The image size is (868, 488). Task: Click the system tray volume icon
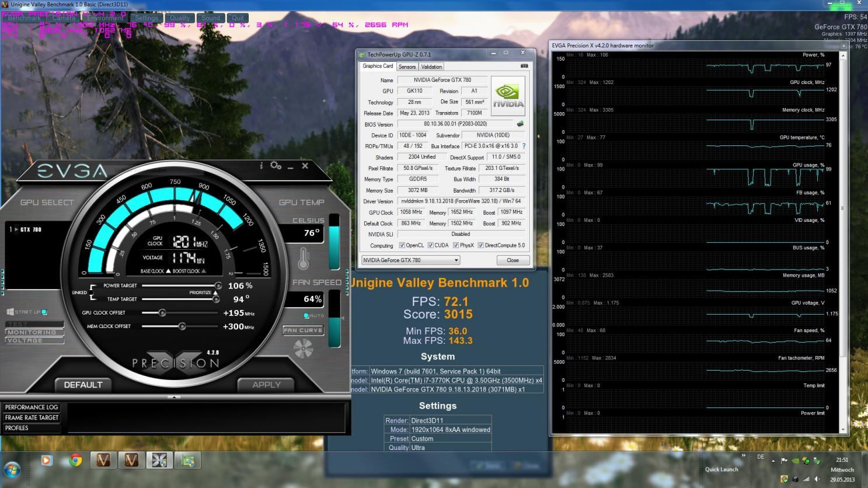(x=817, y=479)
